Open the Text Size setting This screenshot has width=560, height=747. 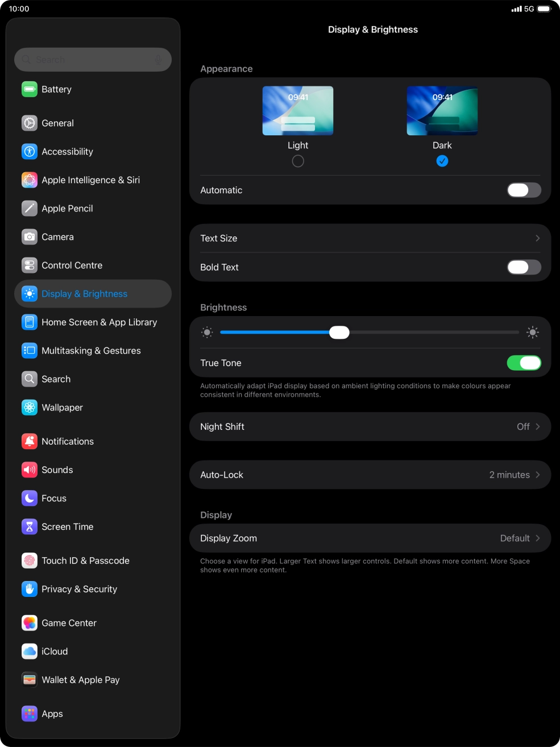370,238
